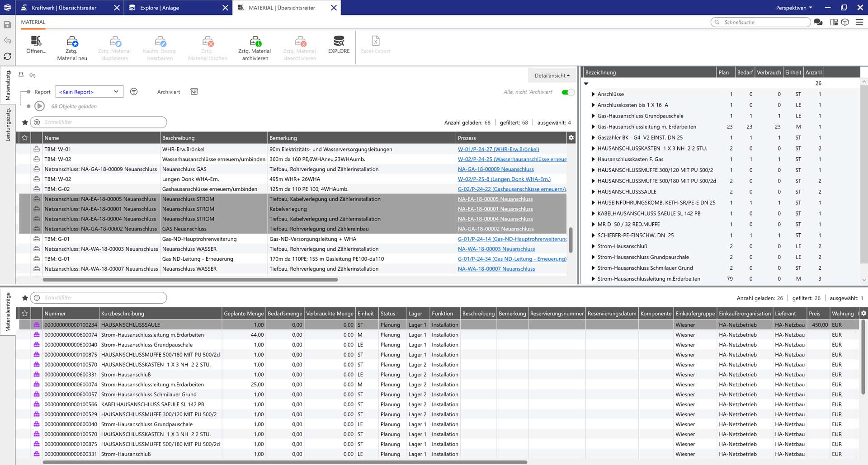The width and height of the screenshot is (868, 465).
Task: Open the Perspektiven dropdown menu
Action: pyautogui.click(x=794, y=8)
